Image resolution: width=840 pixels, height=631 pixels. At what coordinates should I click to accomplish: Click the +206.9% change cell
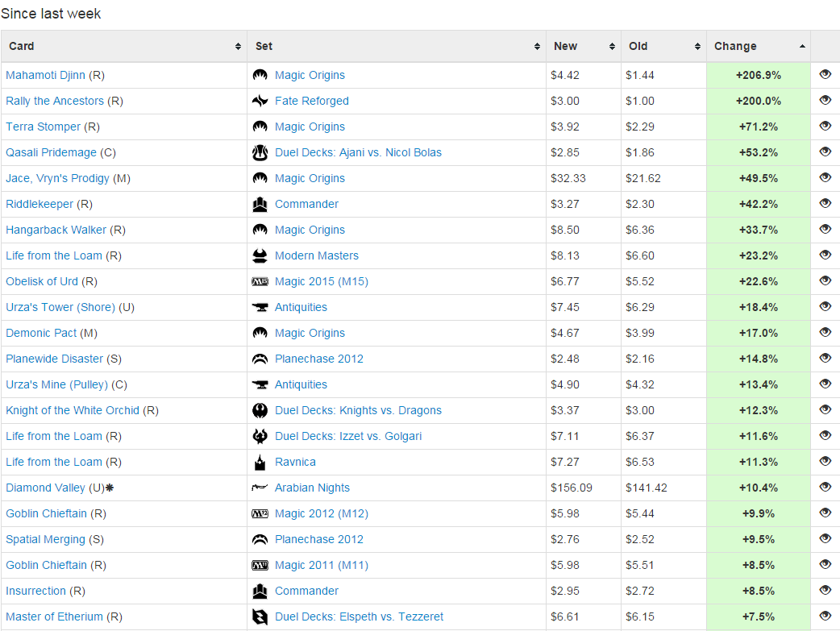point(759,75)
